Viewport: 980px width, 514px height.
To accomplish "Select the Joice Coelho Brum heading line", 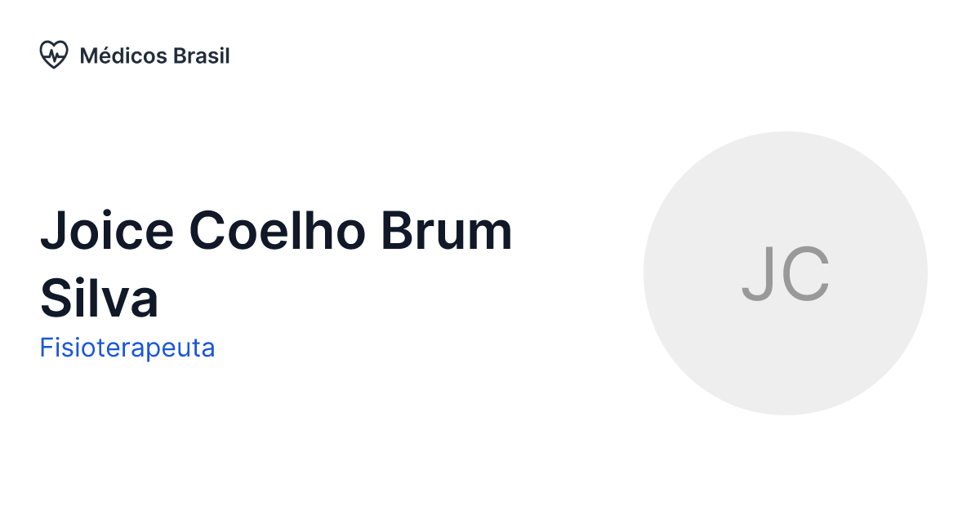I will click(x=276, y=231).
